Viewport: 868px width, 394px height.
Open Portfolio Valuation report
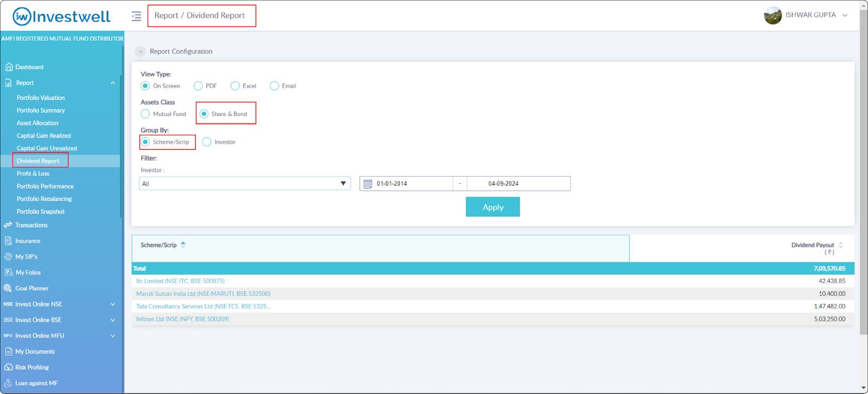(x=41, y=98)
